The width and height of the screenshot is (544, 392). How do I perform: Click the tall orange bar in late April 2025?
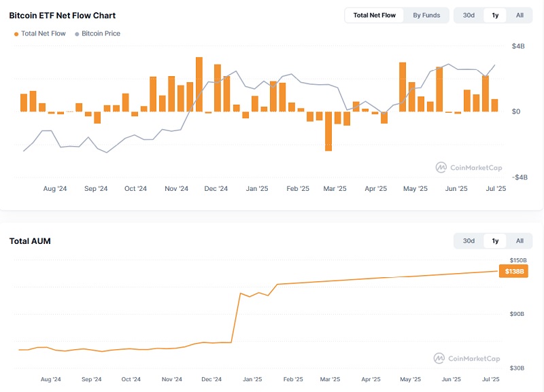tap(403, 87)
